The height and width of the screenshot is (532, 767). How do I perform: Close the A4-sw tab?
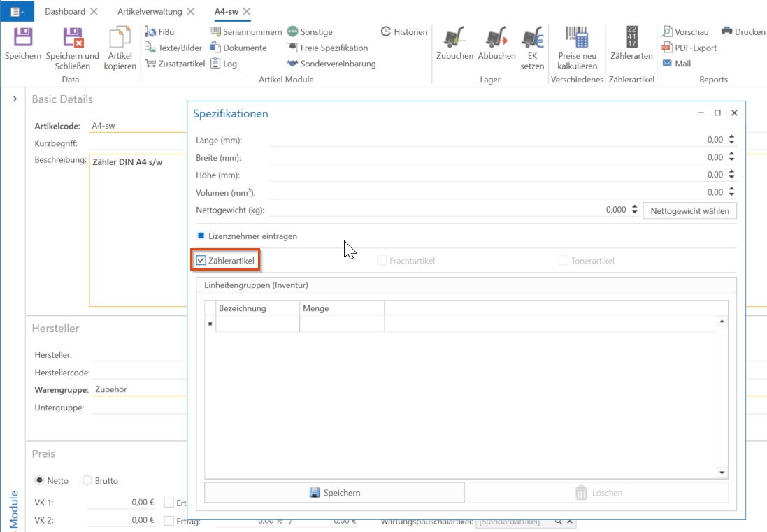click(x=247, y=11)
